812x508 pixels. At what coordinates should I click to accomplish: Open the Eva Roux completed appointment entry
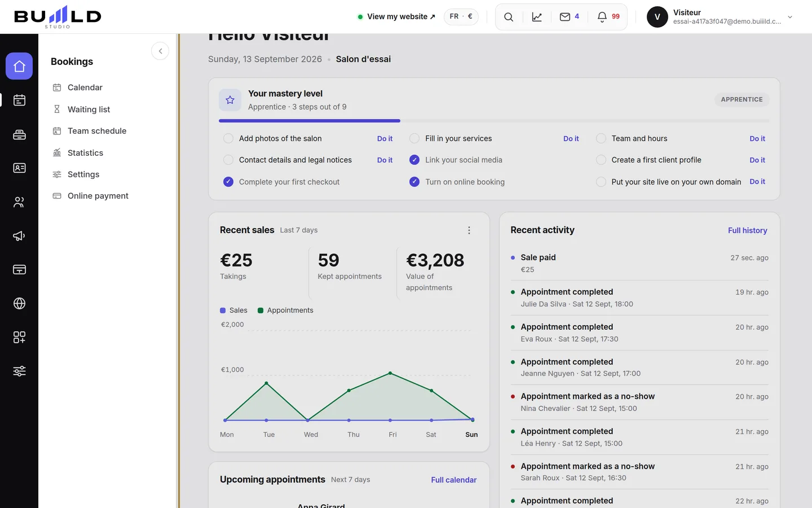[639, 333]
